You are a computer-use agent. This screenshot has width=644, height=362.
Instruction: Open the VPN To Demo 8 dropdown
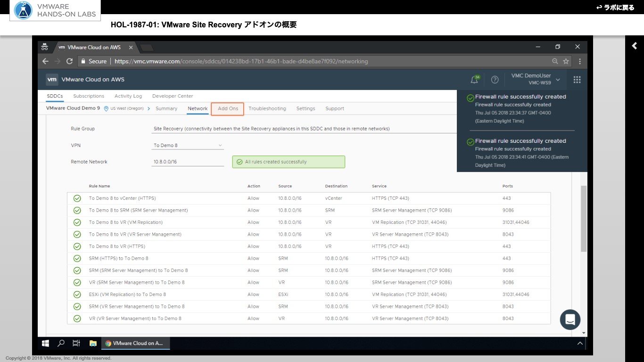click(x=188, y=145)
